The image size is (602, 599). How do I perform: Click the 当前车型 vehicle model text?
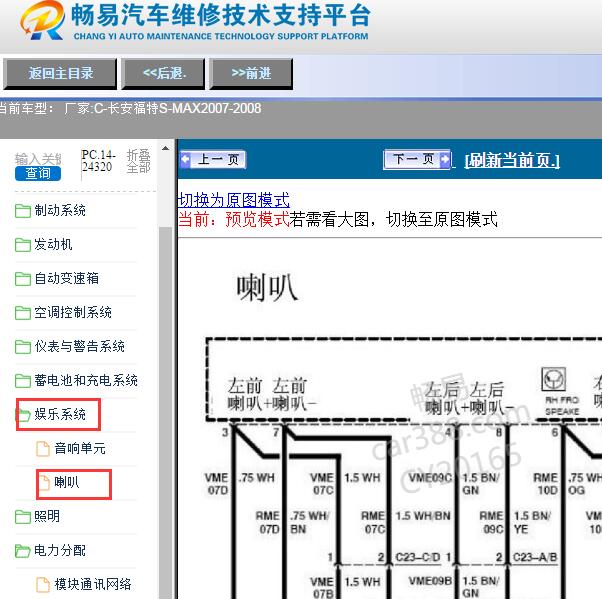[x=131, y=109]
